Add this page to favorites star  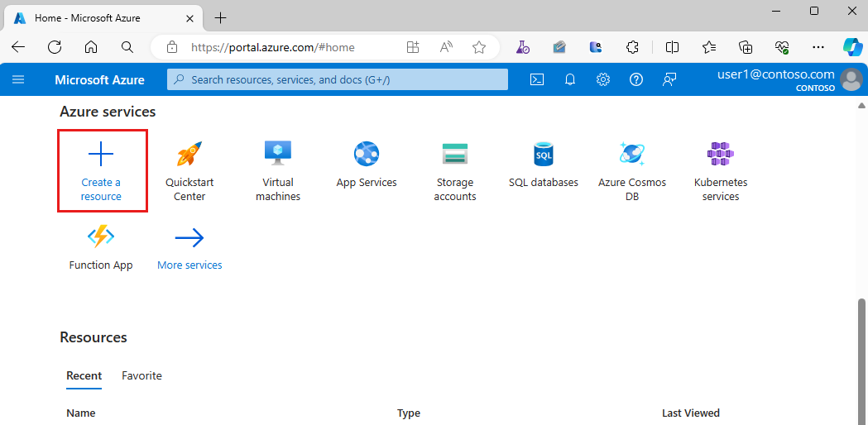479,47
